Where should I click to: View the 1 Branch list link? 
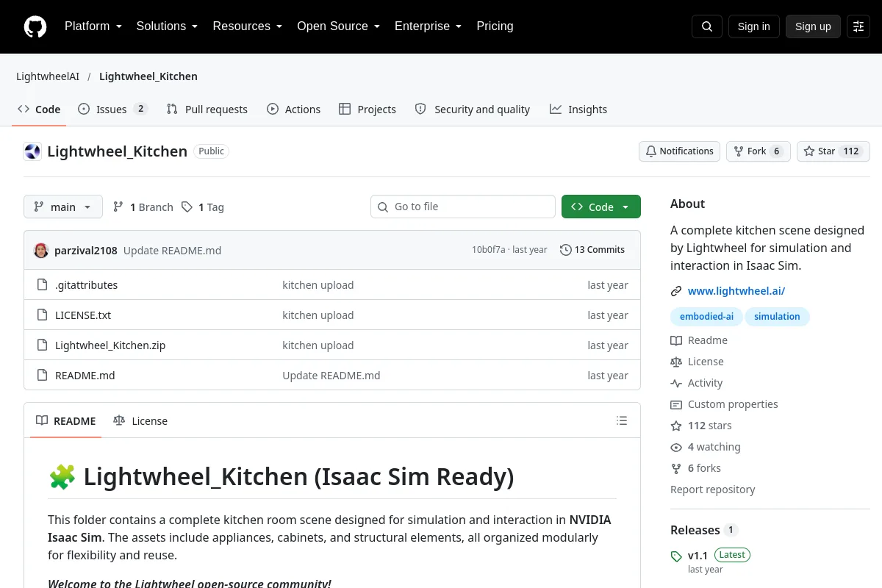click(x=143, y=207)
